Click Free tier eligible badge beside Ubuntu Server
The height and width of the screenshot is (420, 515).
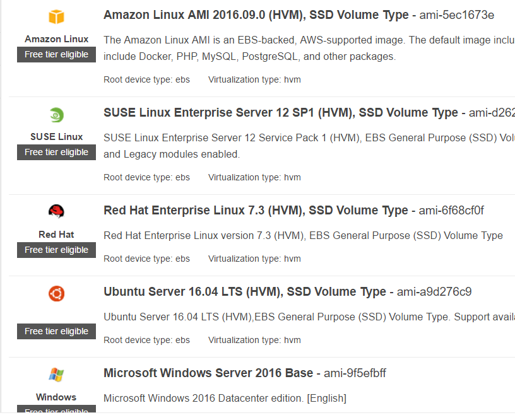(x=57, y=332)
